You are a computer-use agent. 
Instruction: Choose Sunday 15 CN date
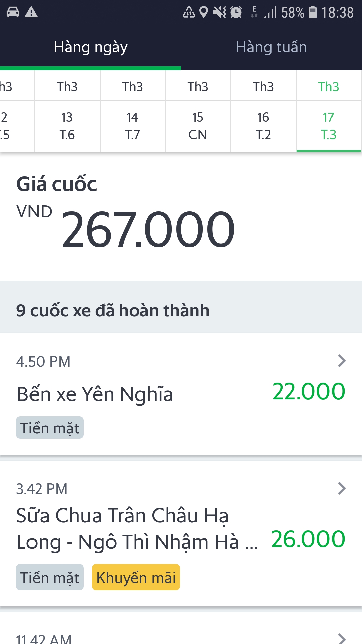(198, 126)
